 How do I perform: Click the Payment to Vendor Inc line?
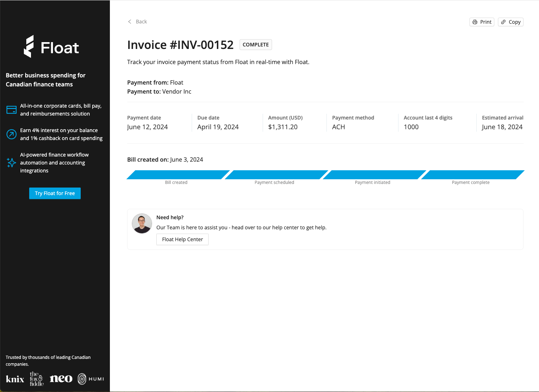[x=159, y=91]
